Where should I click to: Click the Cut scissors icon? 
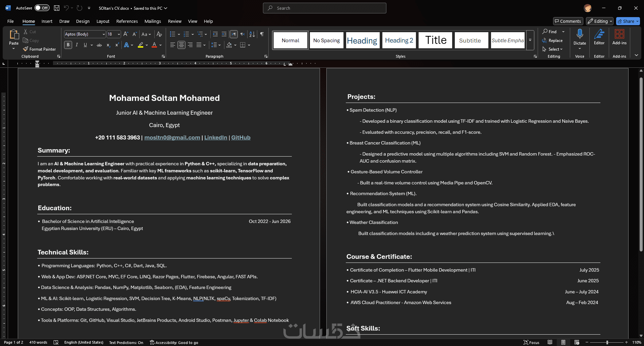click(25, 32)
